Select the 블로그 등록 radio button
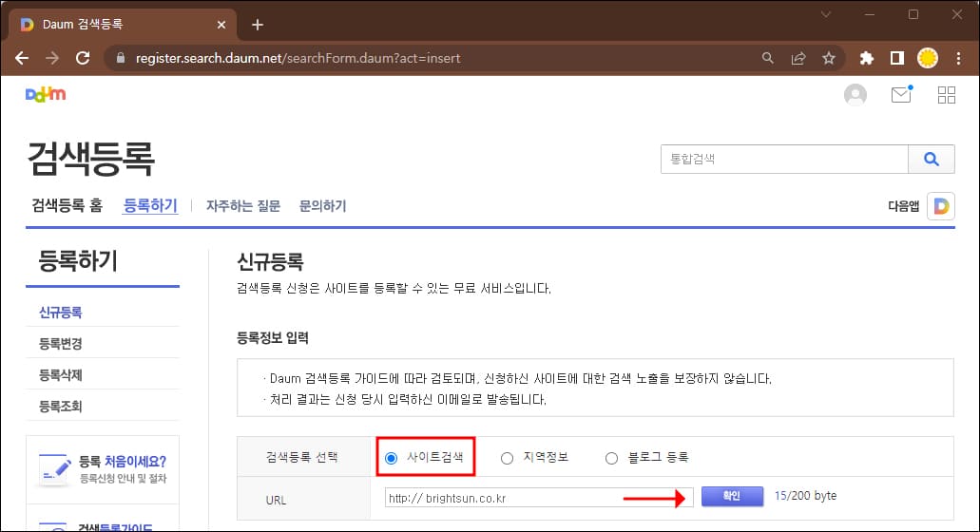The image size is (980, 532). click(x=611, y=458)
